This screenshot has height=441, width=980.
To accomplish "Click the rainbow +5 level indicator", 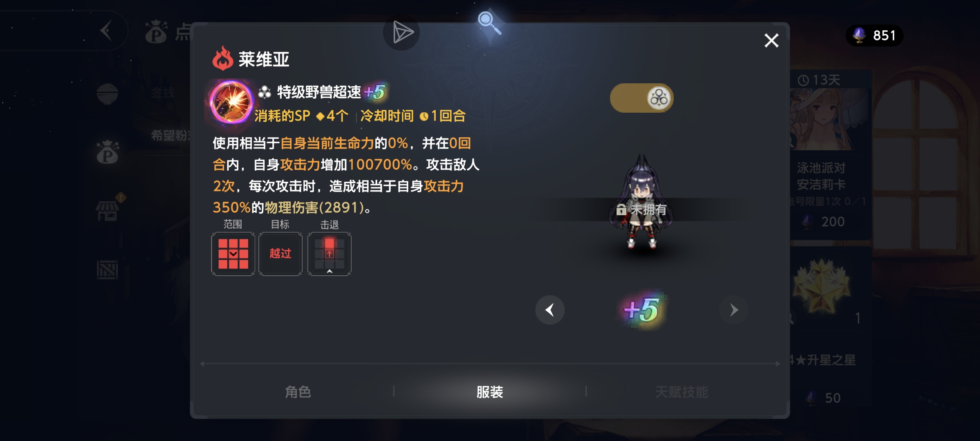I will (x=641, y=310).
